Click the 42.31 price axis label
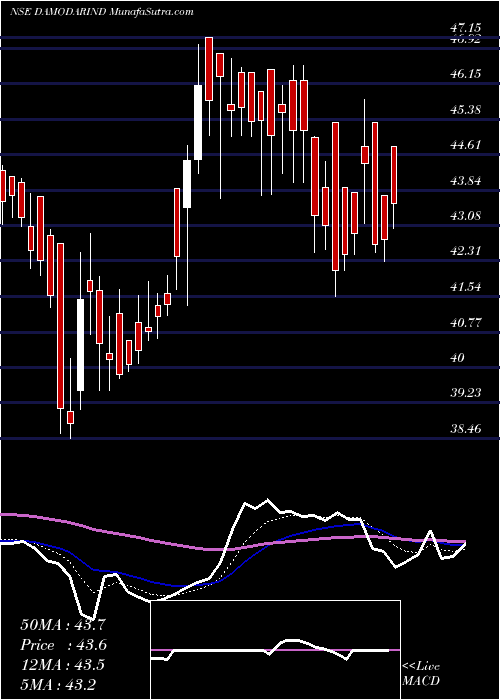The width and height of the screenshot is (500, 700). [465, 251]
